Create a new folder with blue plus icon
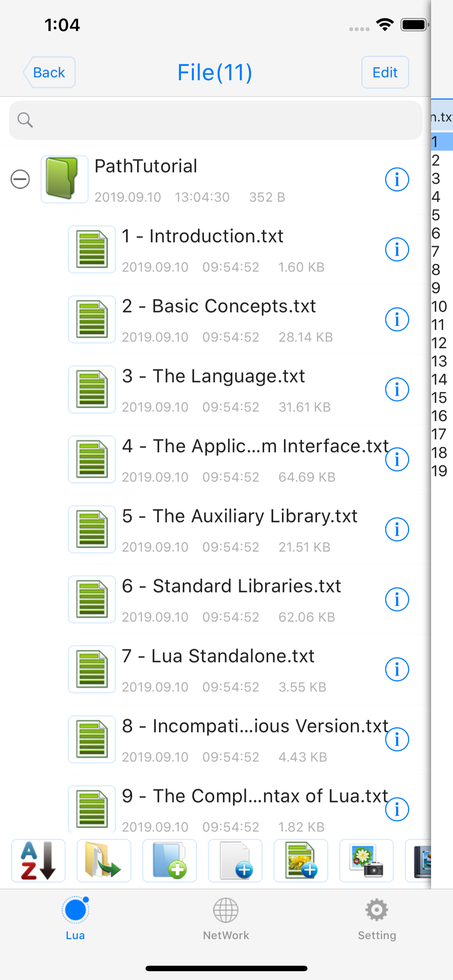The image size is (453, 980). (170, 860)
